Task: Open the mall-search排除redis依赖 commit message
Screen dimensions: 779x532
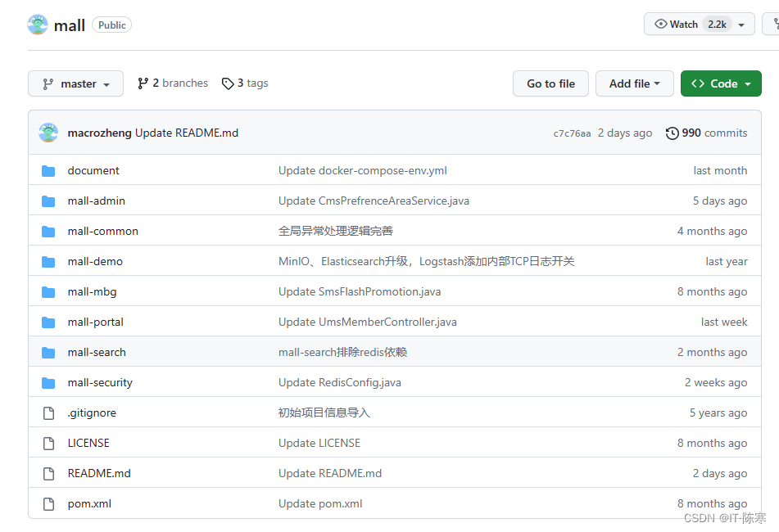Action: [342, 352]
